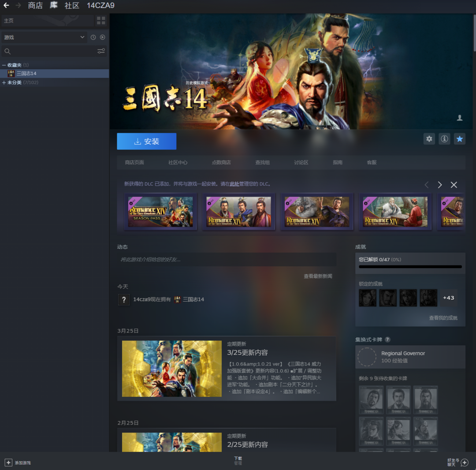Click the ready-to-play filter icon

tap(102, 37)
